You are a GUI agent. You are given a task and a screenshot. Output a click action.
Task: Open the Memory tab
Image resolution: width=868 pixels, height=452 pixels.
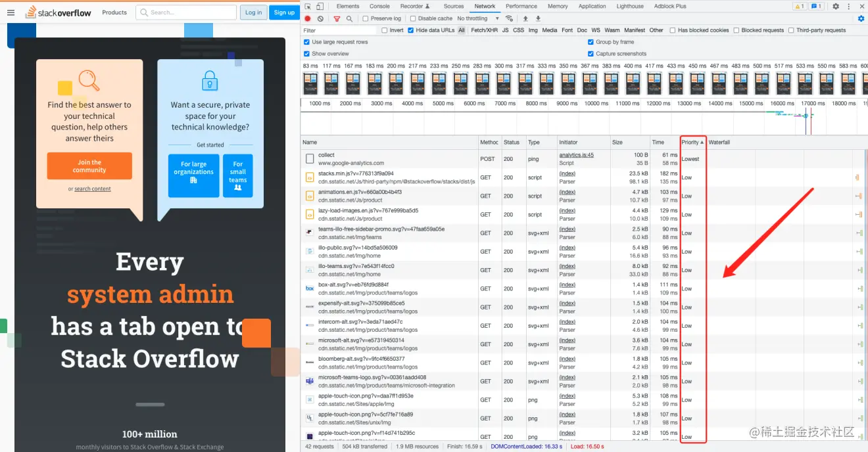(558, 6)
